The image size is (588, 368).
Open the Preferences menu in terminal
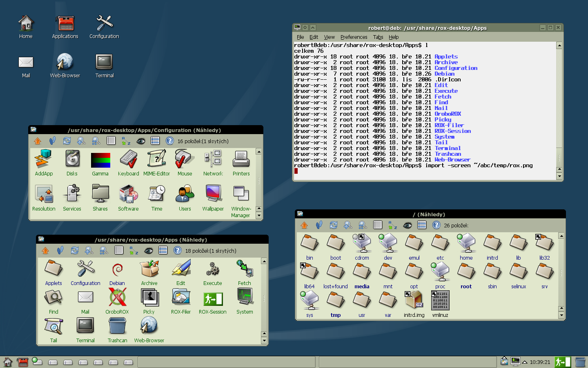coord(354,37)
